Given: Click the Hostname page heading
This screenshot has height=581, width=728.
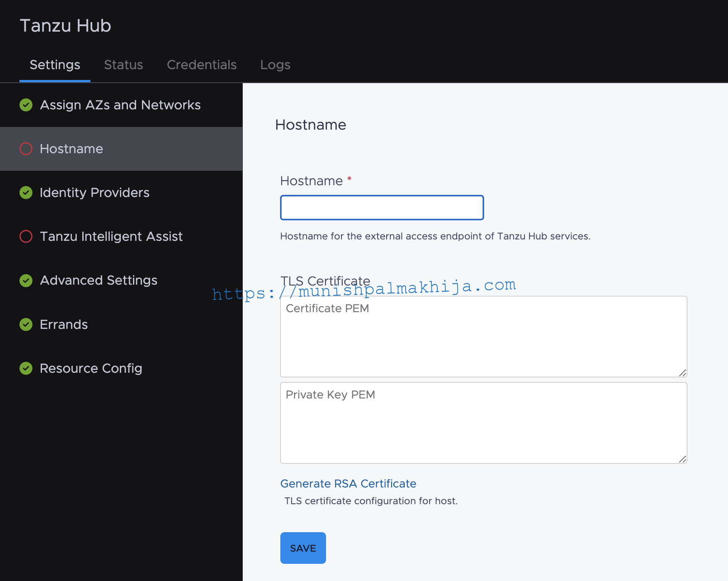Looking at the screenshot, I should point(311,125).
